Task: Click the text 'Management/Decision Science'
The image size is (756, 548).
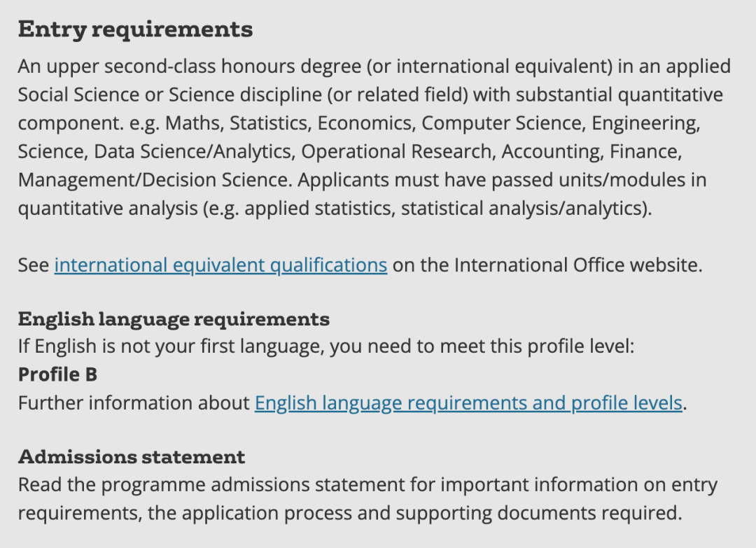Action: [x=153, y=180]
